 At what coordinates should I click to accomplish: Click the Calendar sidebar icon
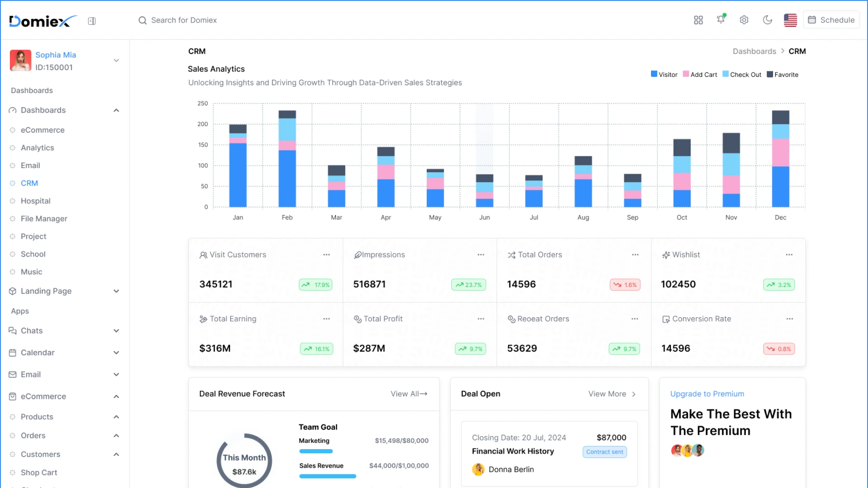pyautogui.click(x=13, y=353)
